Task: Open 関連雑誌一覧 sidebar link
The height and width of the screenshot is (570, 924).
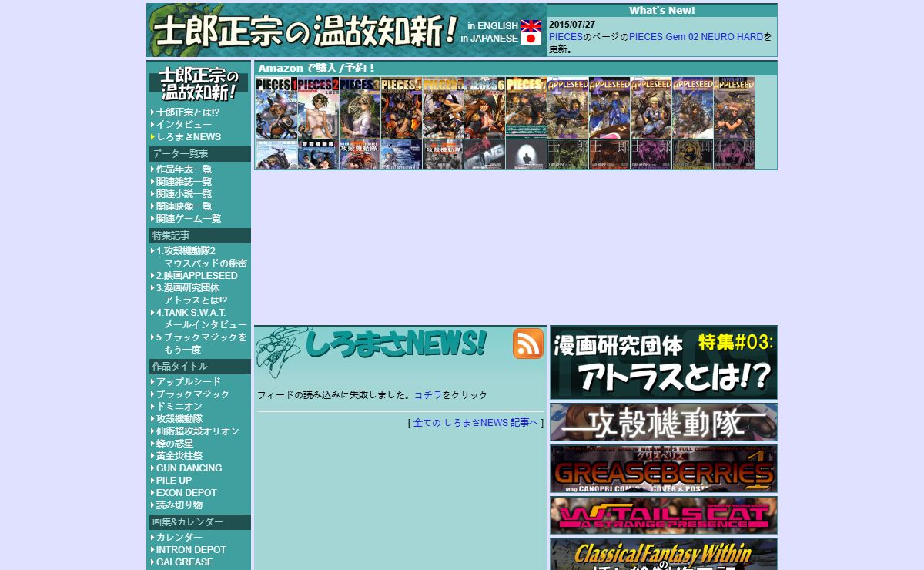Action: point(183,182)
